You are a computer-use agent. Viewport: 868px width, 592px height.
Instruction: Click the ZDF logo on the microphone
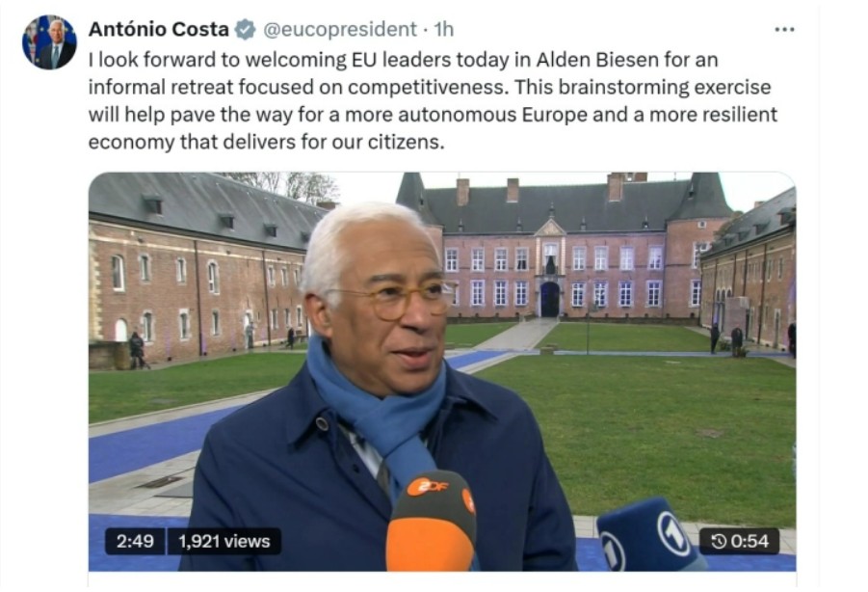[428, 487]
